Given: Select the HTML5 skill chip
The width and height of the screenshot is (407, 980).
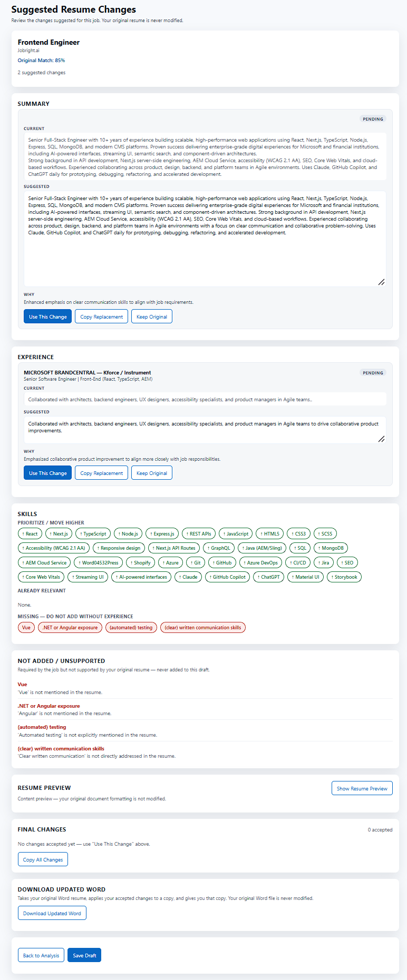Looking at the screenshot, I should (270, 533).
